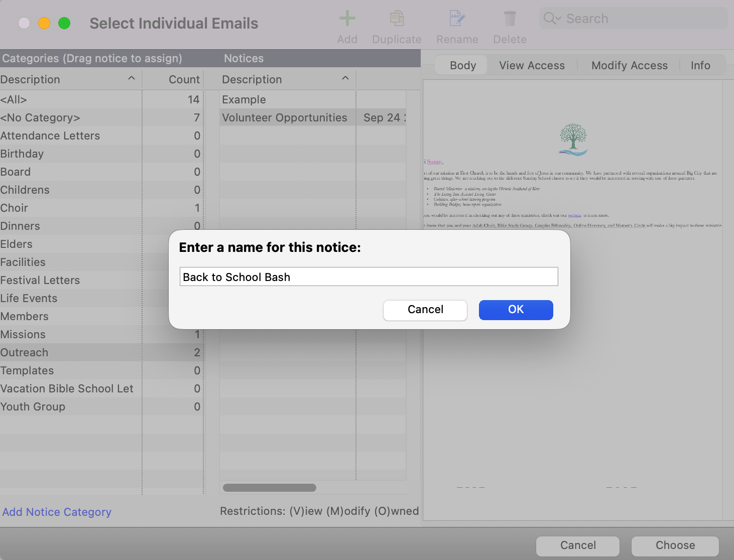Click the yellow minimize window button

[x=44, y=23]
